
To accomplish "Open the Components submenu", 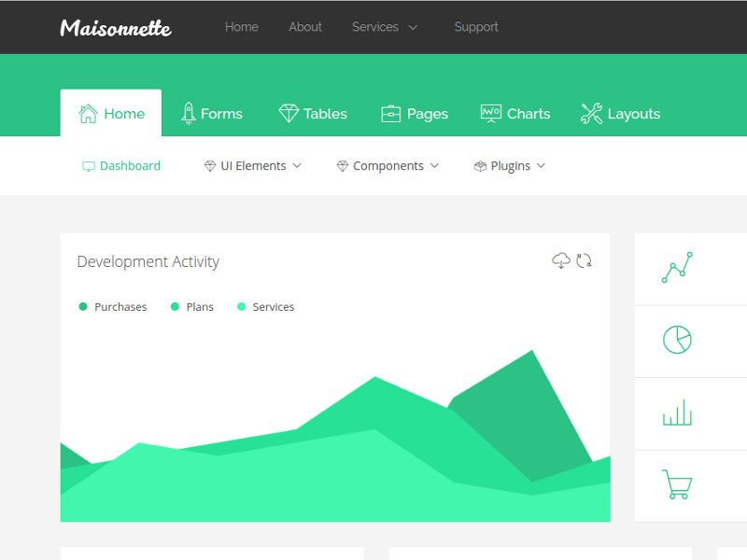I will pyautogui.click(x=388, y=166).
